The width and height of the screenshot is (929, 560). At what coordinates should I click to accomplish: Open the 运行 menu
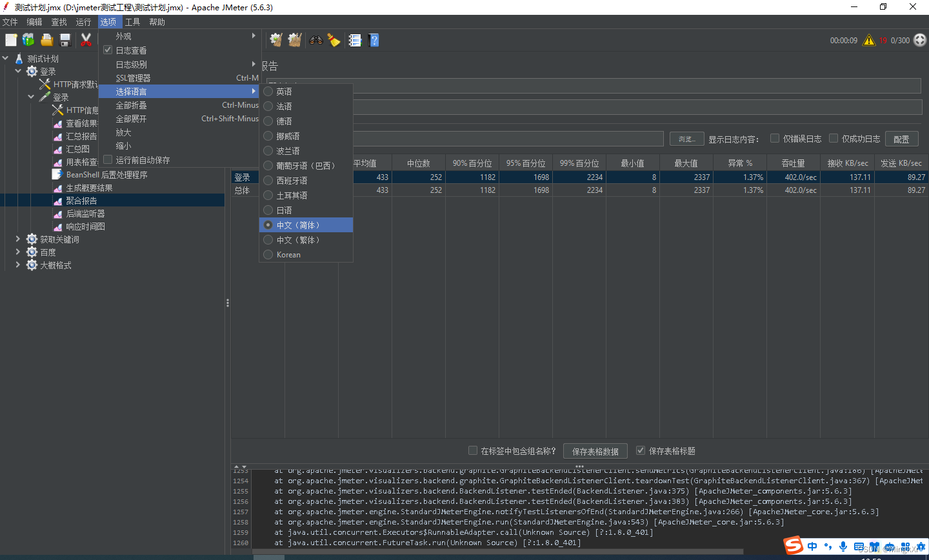click(84, 22)
